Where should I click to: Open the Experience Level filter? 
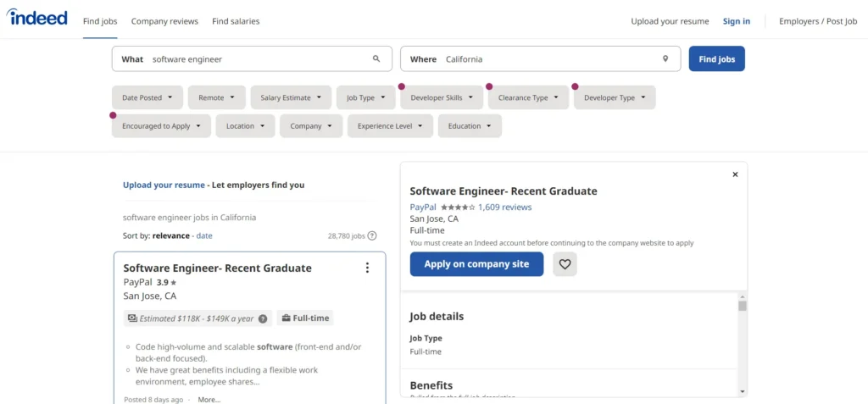(391, 126)
